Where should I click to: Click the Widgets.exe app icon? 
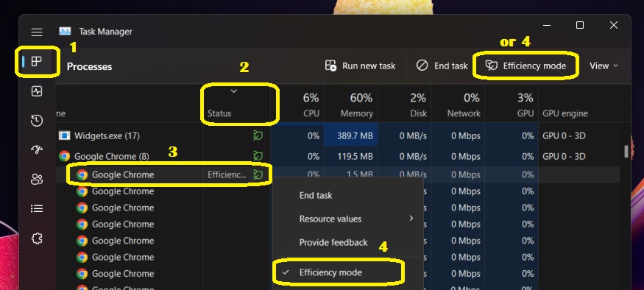(x=65, y=135)
